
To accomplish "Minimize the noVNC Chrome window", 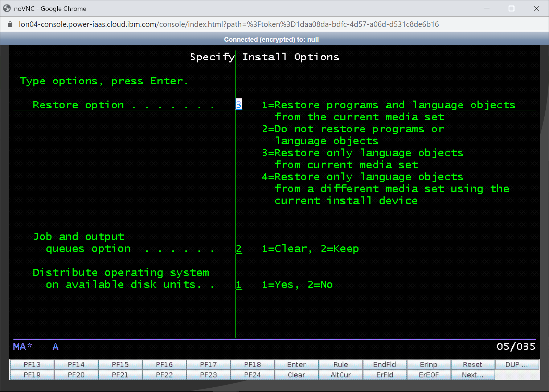I will [487, 8].
